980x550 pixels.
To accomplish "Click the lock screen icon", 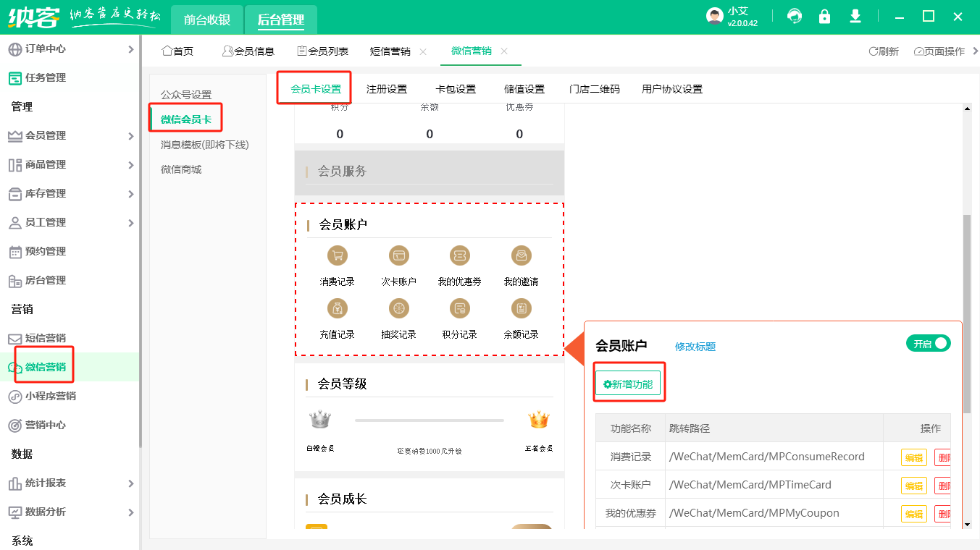I will coord(824,17).
